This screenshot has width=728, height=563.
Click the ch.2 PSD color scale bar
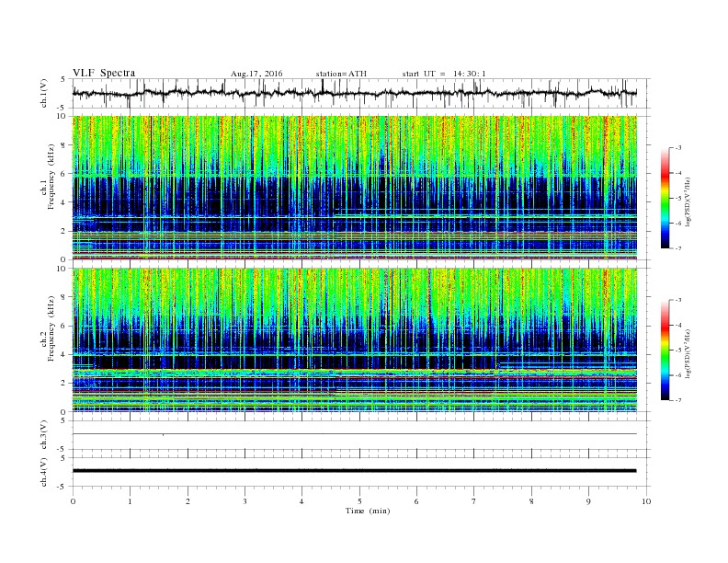tap(665, 350)
